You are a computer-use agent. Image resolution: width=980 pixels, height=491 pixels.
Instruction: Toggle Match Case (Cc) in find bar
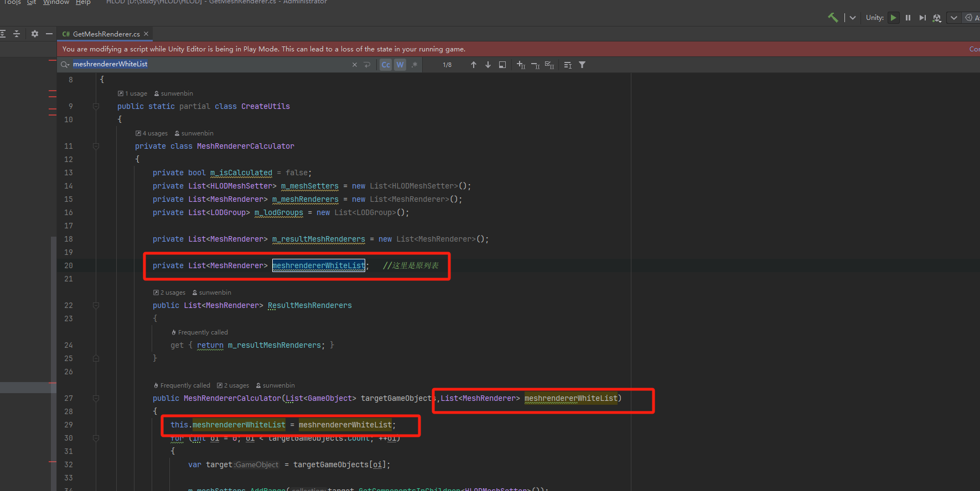tap(386, 65)
